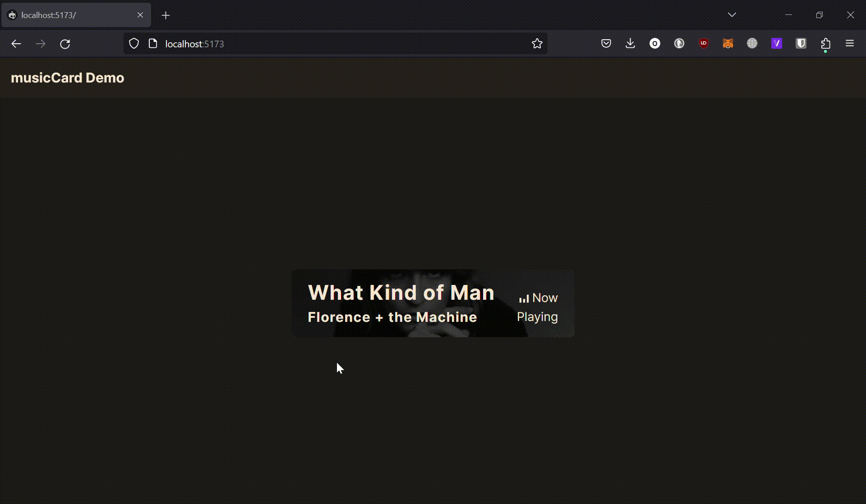Image resolution: width=866 pixels, height=504 pixels.
Task: Open the Downloads panel
Action: tap(630, 43)
